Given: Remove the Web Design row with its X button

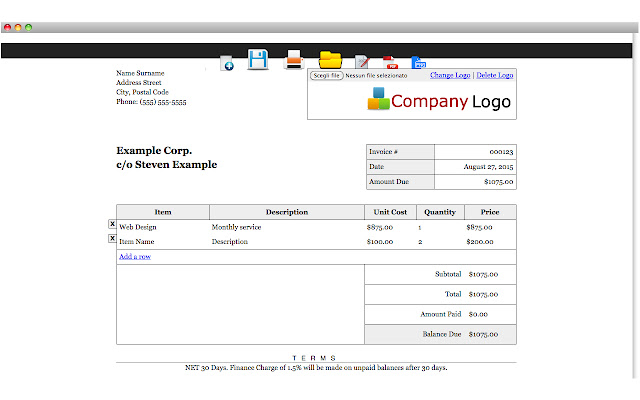Looking at the screenshot, I should (x=112, y=224).
